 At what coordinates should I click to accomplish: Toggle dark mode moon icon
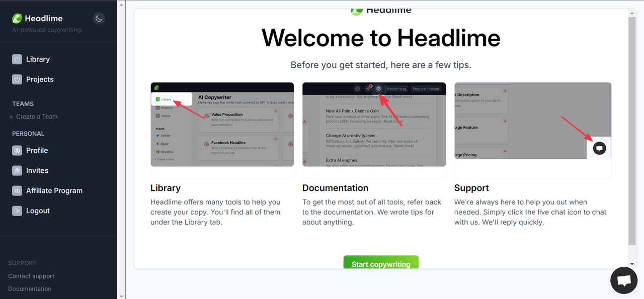point(99,19)
